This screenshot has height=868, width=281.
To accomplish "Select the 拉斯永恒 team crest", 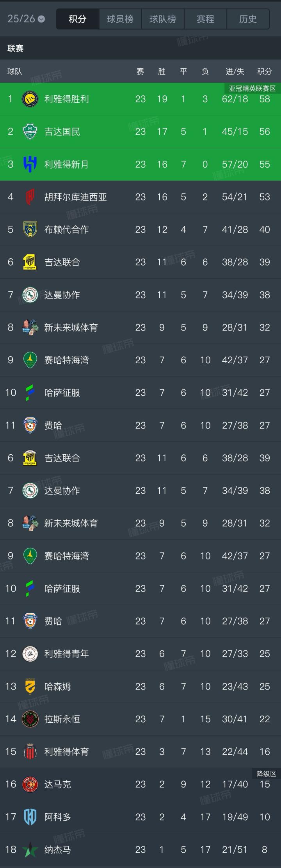I will [x=30, y=719].
